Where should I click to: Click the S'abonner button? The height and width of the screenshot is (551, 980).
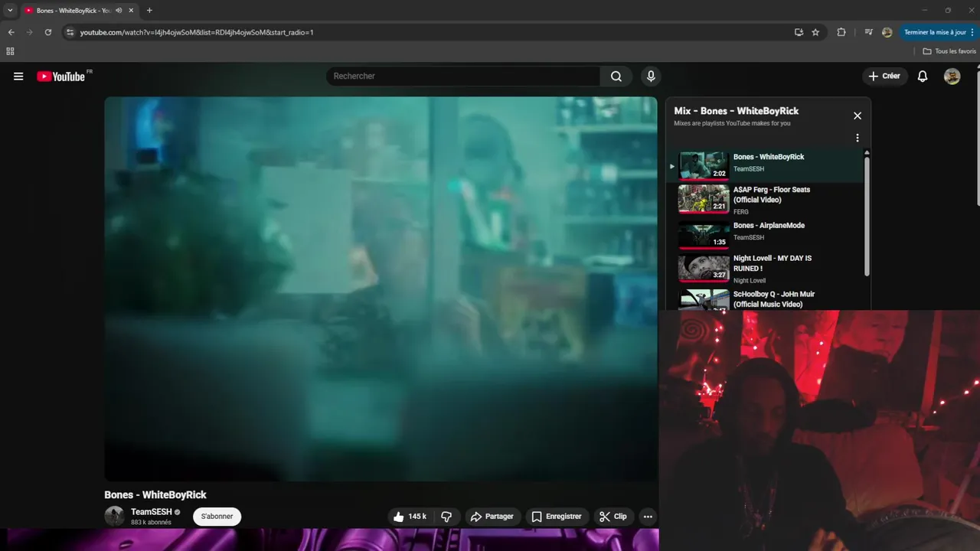click(x=217, y=517)
